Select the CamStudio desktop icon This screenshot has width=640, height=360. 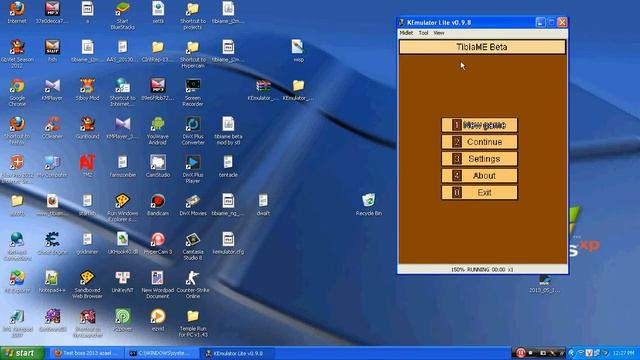pos(158,166)
